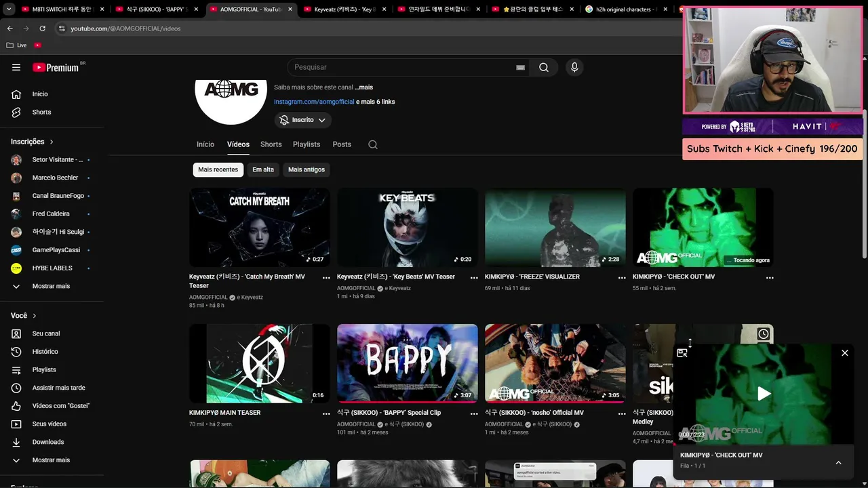This screenshot has height=488, width=868.
Task: Switch to channel Início tab
Action: [205, 144]
